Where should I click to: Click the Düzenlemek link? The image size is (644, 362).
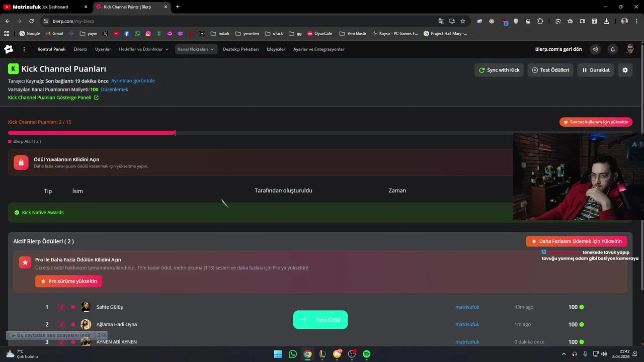115,89
